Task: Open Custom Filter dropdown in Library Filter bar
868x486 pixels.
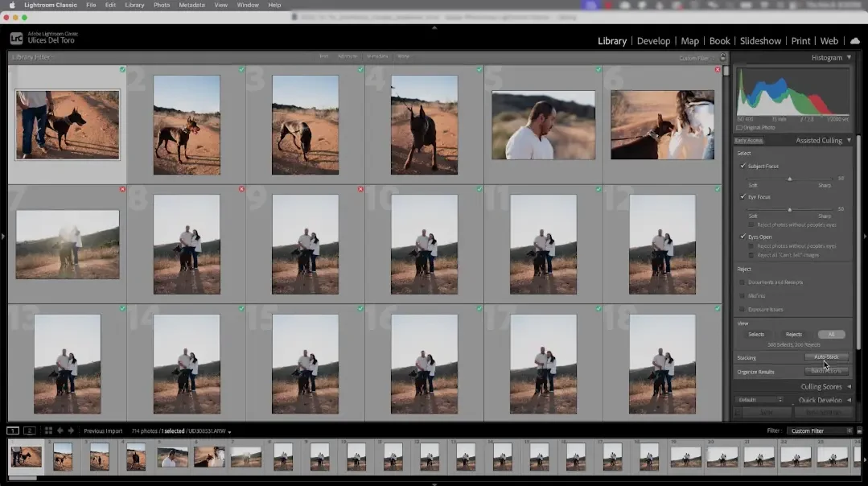Action: pos(697,58)
